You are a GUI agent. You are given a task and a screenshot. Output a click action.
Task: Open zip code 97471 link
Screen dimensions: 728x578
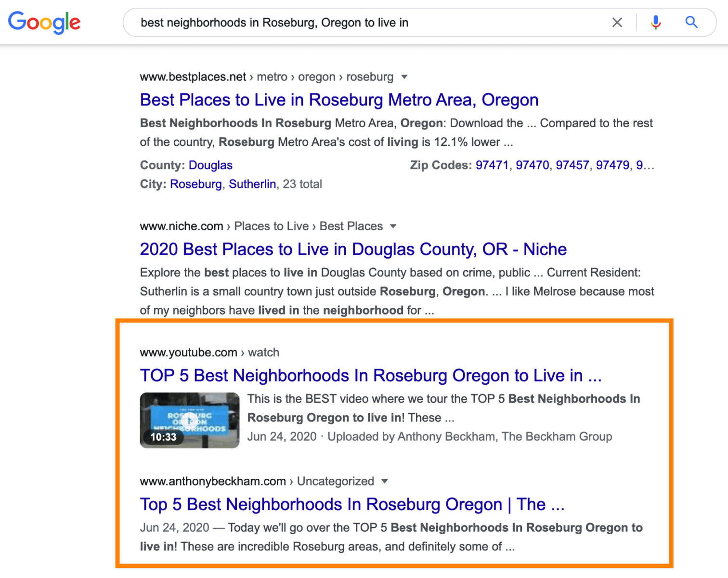(492, 165)
